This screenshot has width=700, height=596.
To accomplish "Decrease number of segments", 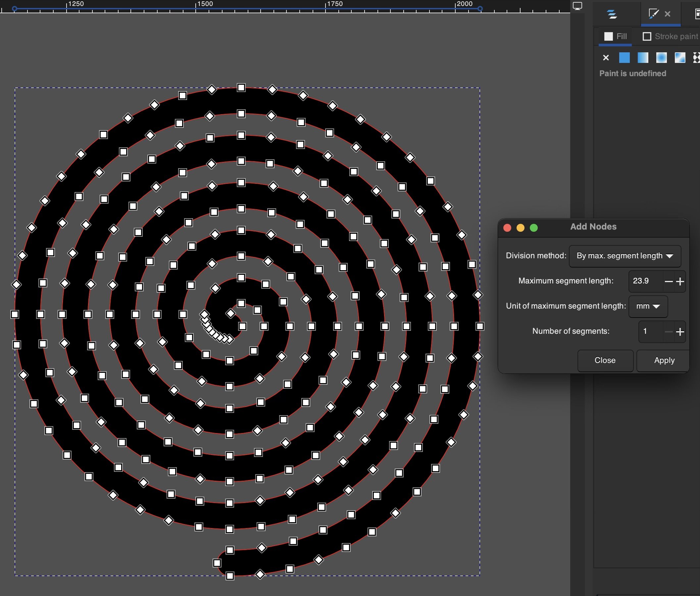I will (x=668, y=332).
